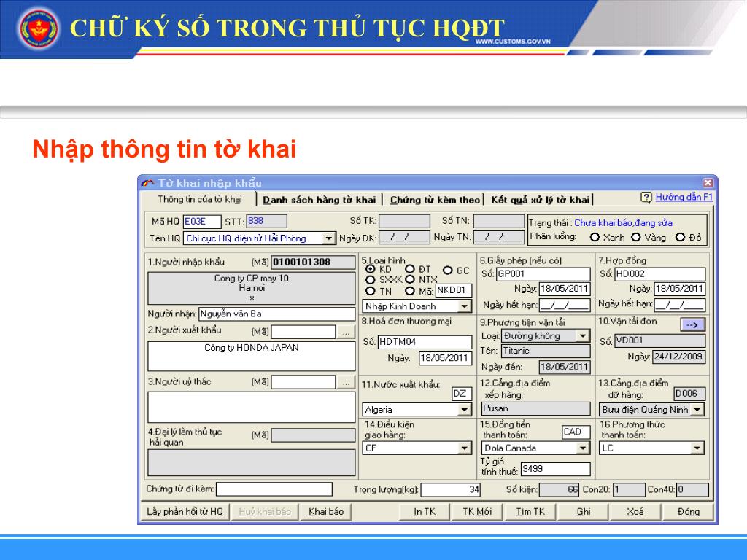The width and height of the screenshot is (747, 560).
Task: Select the NTX radio option
Action: coord(410,279)
